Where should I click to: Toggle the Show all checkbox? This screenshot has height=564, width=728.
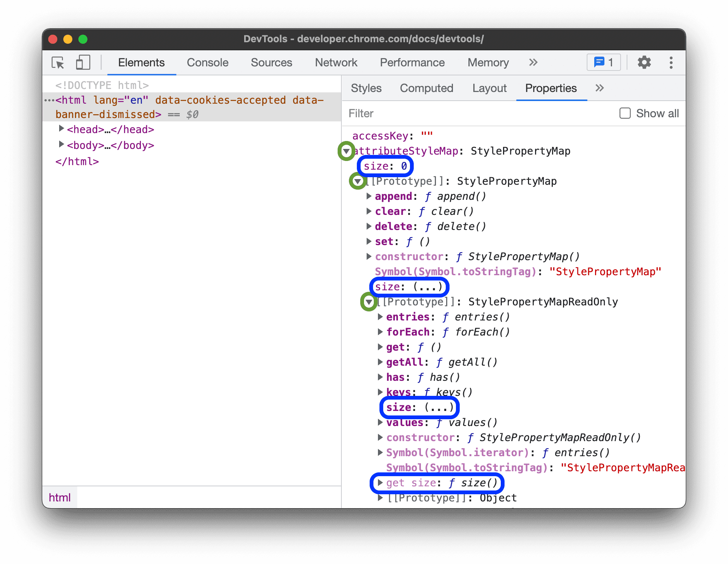pos(623,113)
